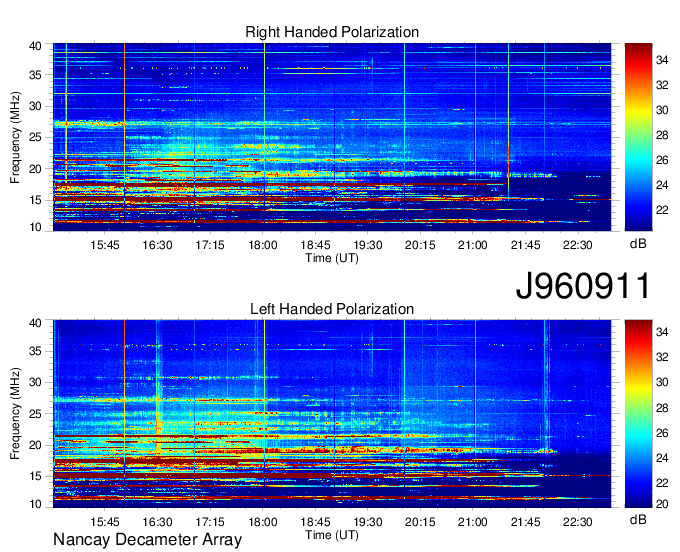Viewport: 680px width, 552px height.
Task: Click inside the Left Handed Polarization spectrogram
Action: click(x=332, y=414)
